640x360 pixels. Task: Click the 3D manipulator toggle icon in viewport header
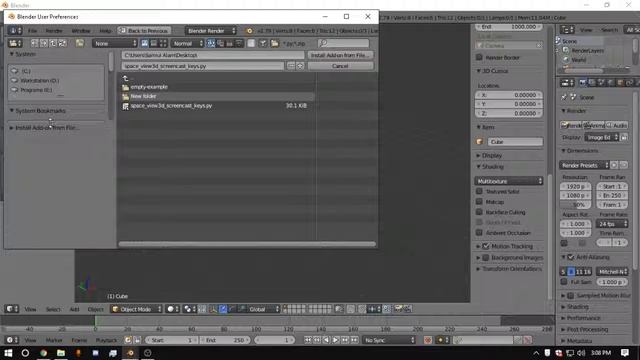tap(213, 309)
